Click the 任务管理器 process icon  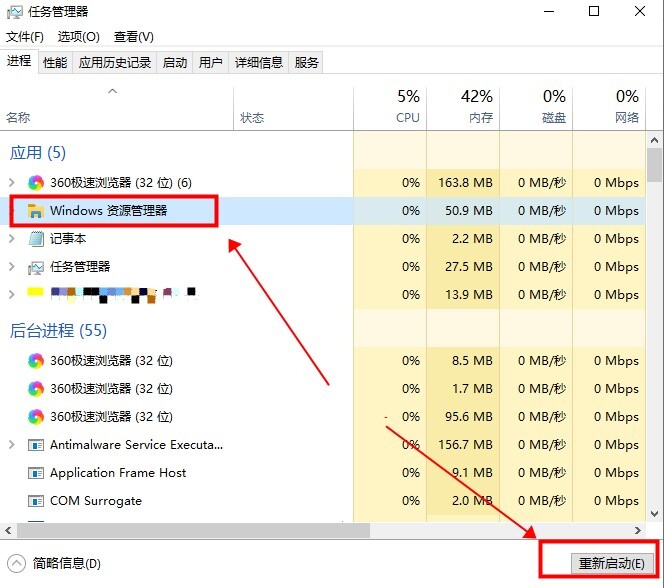tap(36, 267)
